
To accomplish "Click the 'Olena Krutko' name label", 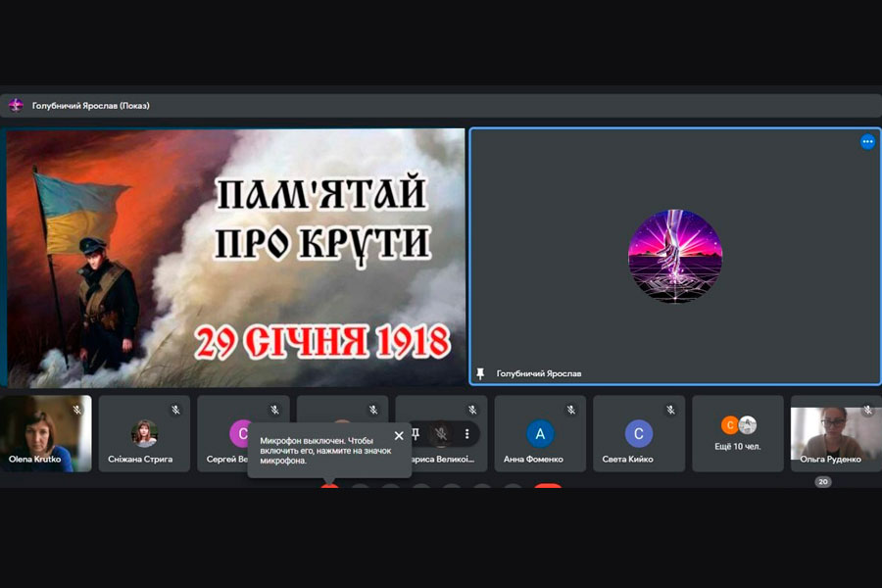I will [35, 460].
